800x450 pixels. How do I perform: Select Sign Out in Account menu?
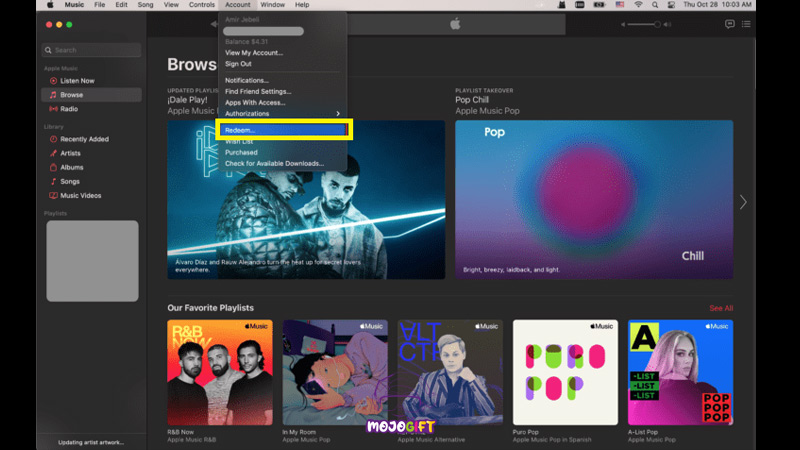click(238, 63)
